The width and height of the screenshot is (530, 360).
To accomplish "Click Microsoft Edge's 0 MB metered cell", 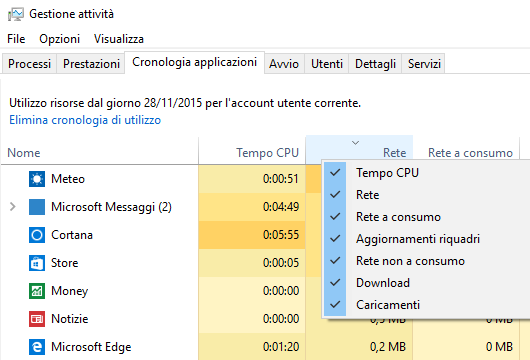I will click(466, 347).
